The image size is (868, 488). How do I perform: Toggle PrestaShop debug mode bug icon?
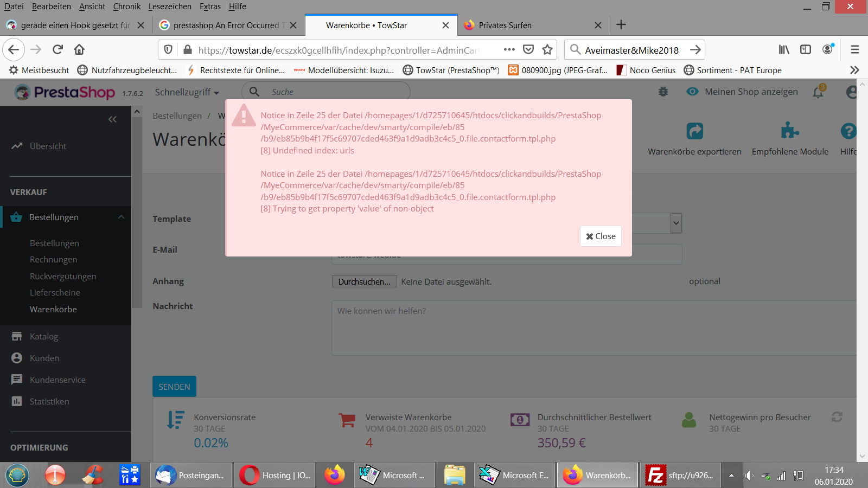point(663,92)
